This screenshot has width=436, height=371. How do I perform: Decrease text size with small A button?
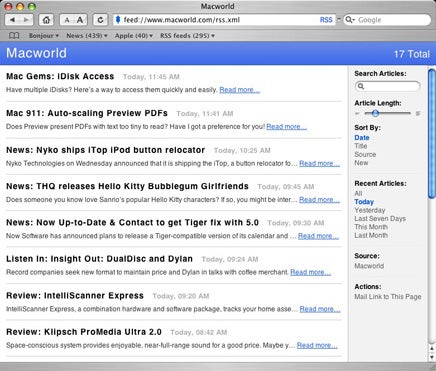point(67,20)
